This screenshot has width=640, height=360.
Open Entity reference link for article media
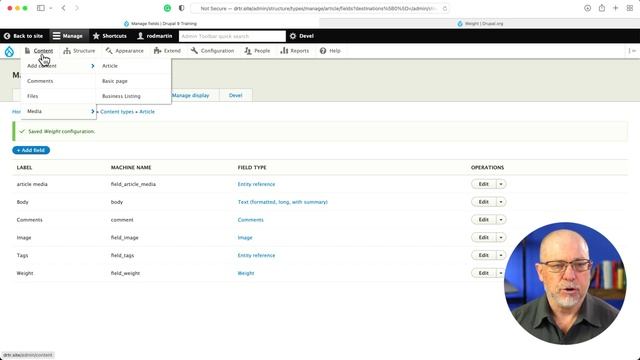point(256,184)
